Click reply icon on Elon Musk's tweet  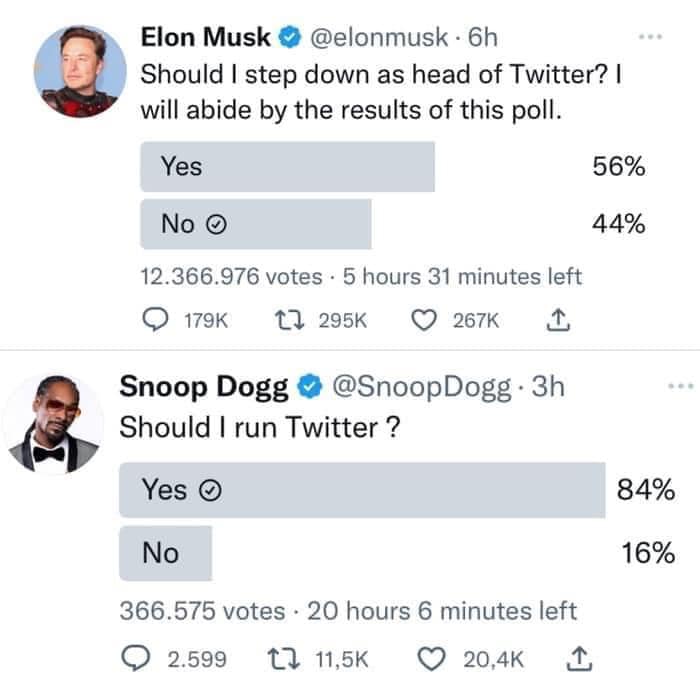tap(157, 320)
